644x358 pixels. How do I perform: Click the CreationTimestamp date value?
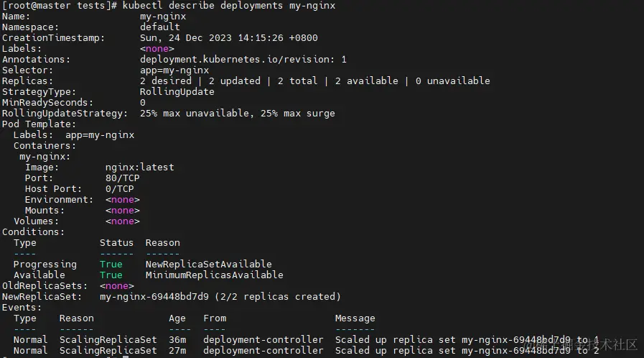point(229,38)
